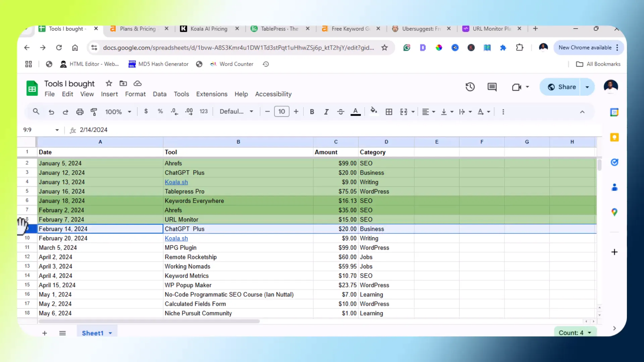Open the all sheets list icon
This screenshot has width=644, height=362.
pos(62,333)
